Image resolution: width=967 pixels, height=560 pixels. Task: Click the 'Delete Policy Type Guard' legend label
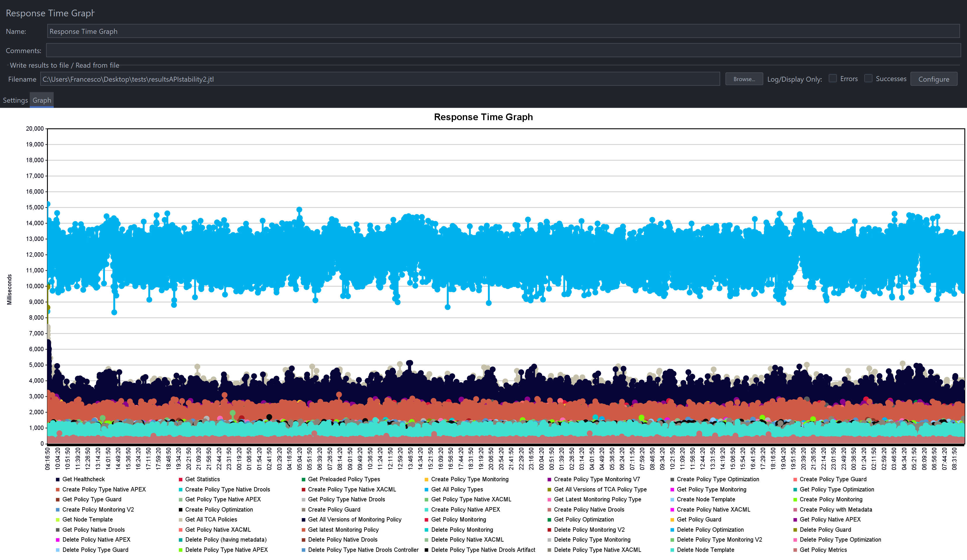tap(95, 550)
